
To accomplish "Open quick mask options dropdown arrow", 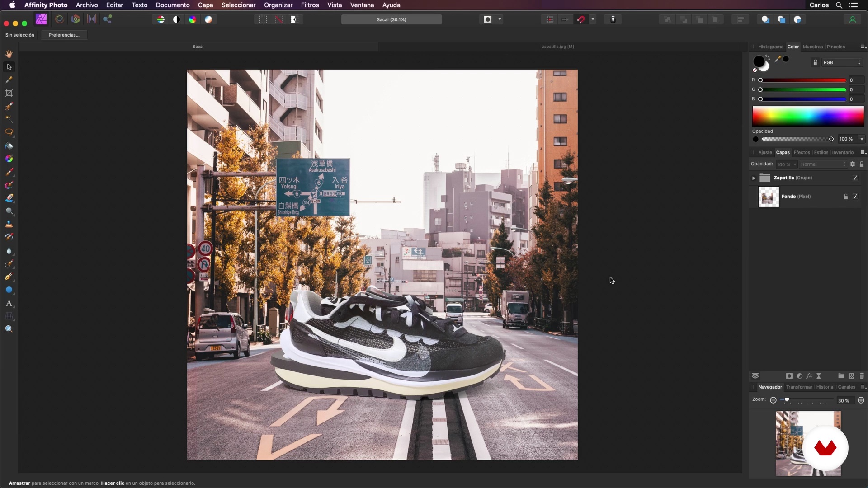I will tap(500, 19).
